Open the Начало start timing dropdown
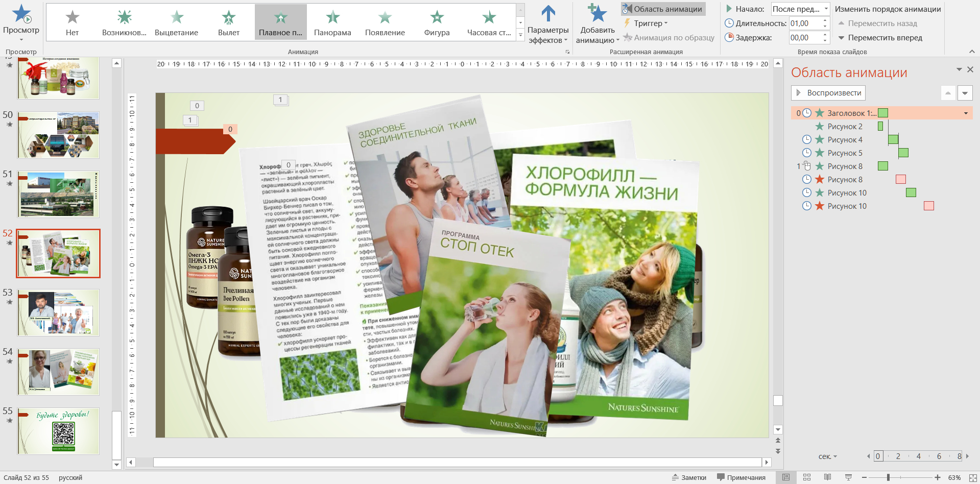The width and height of the screenshot is (980, 484). coord(826,9)
